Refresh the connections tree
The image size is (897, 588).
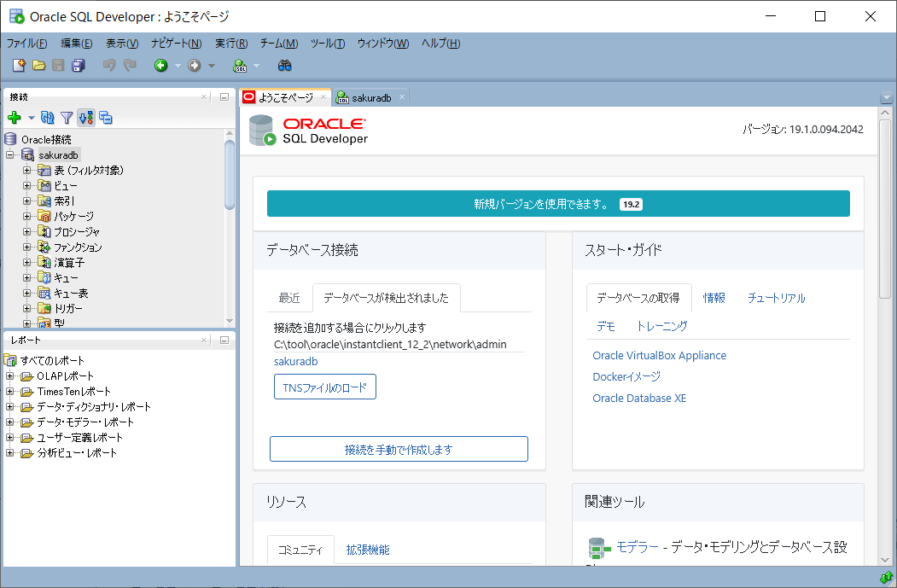pyautogui.click(x=48, y=118)
